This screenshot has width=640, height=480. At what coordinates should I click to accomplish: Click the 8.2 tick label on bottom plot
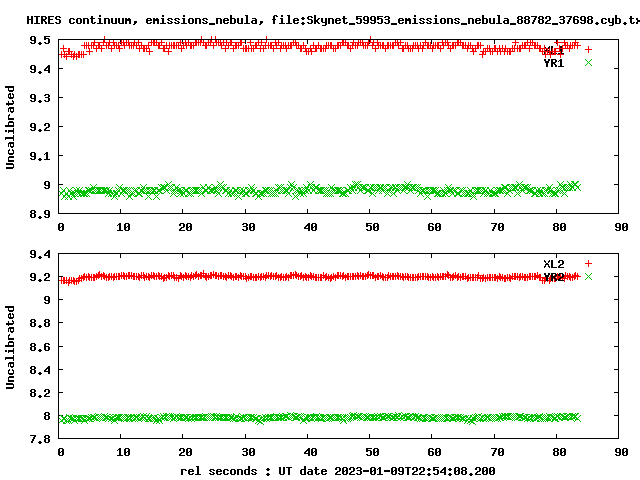[x=40, y=393]
